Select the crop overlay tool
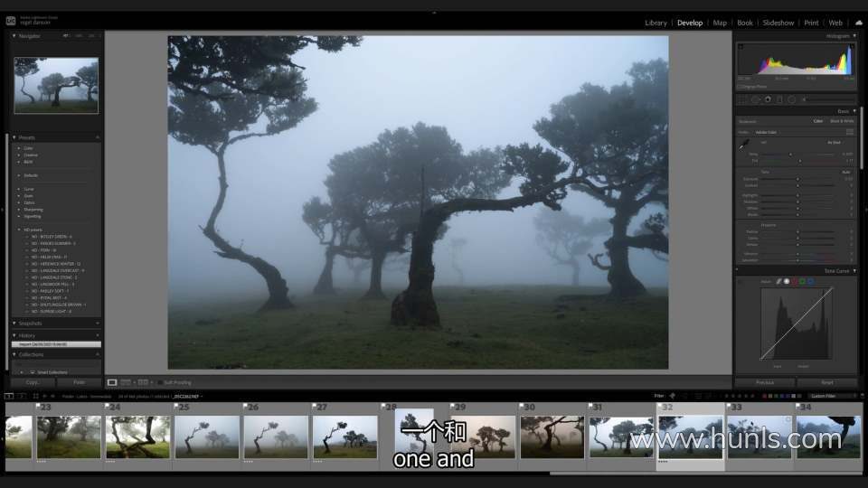The image size is (868, 488). click(x=742, y=99)
